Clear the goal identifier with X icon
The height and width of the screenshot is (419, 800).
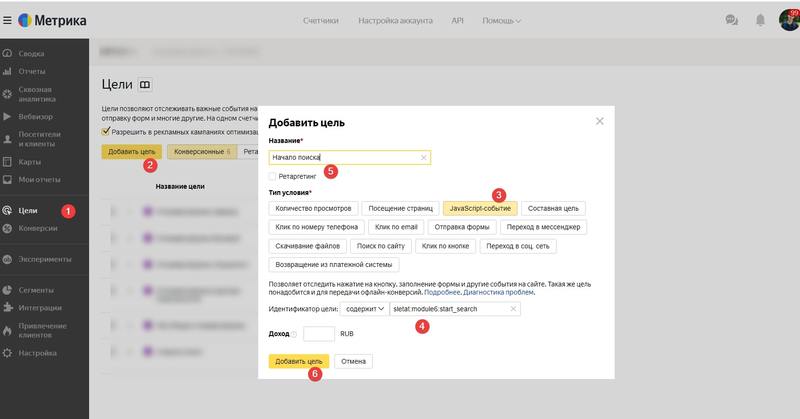[513, 309]
